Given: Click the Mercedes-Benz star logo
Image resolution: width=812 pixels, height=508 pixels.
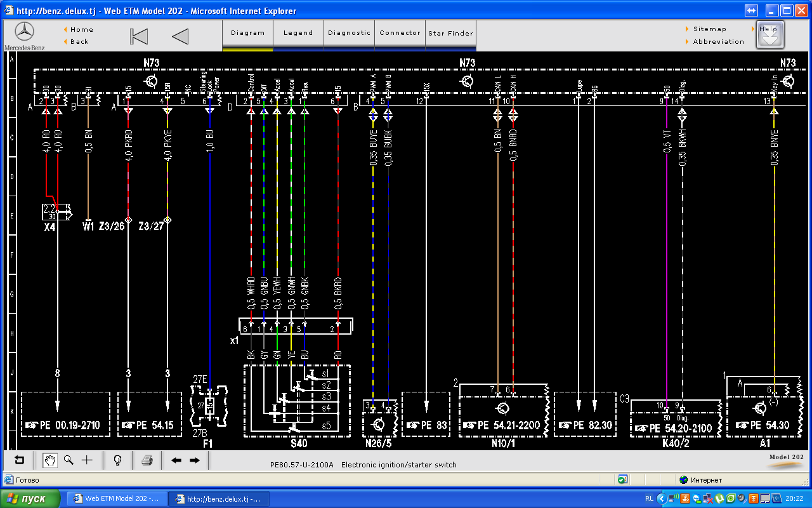Looking at the screenshot, I should pos(24,32).
